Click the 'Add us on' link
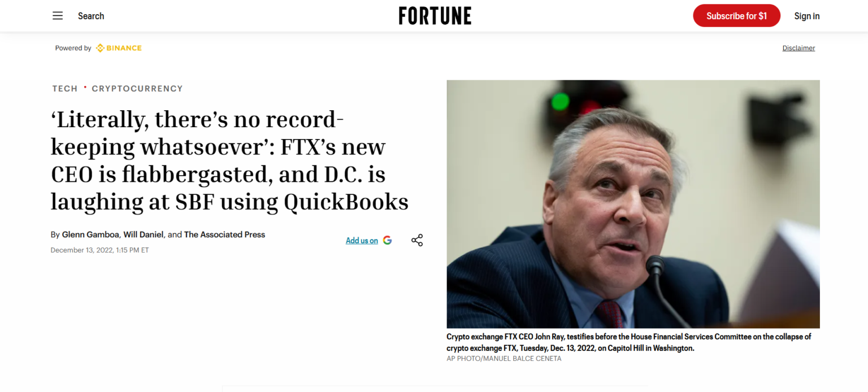The width and height of the screenshot is (868, 392). click(362, 241)
